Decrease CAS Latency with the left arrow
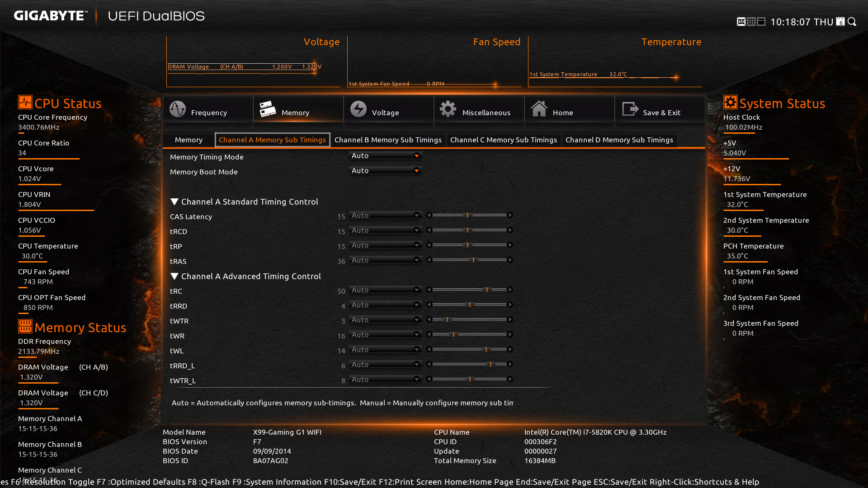The image size is (868, 488). [429, 216]
